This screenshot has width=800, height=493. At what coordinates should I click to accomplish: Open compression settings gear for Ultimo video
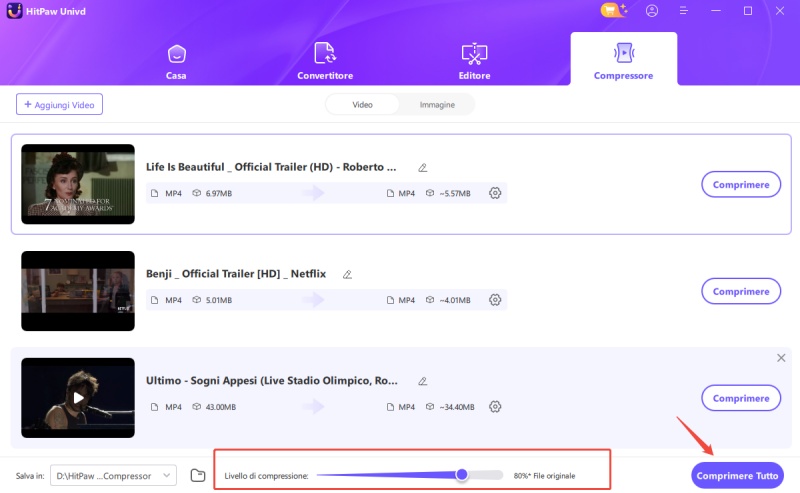tap(495, 406)
